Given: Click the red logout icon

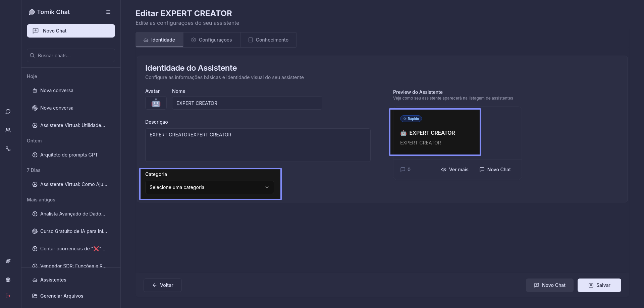Looking at the screenshot, I should pos(8,296).
